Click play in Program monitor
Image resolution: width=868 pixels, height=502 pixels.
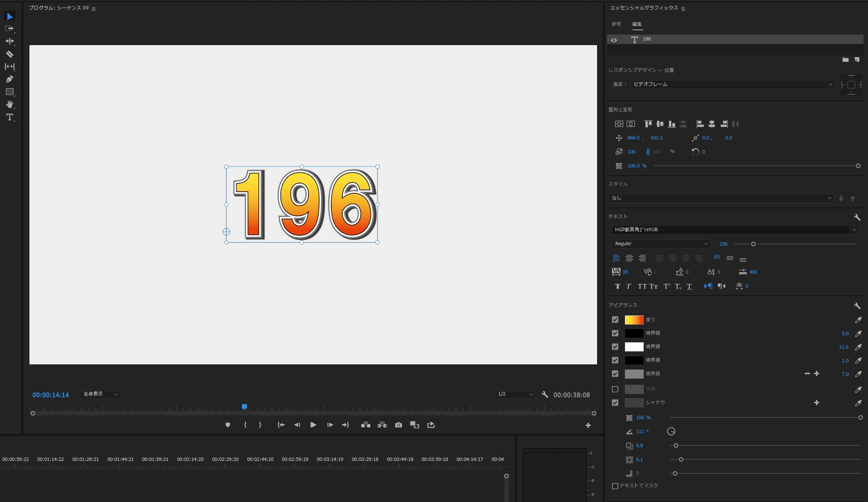point(313,425)
